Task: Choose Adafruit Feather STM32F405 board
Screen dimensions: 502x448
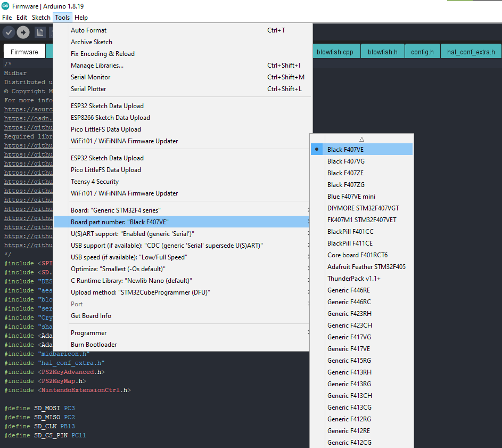Action: [x=362, y=267]
